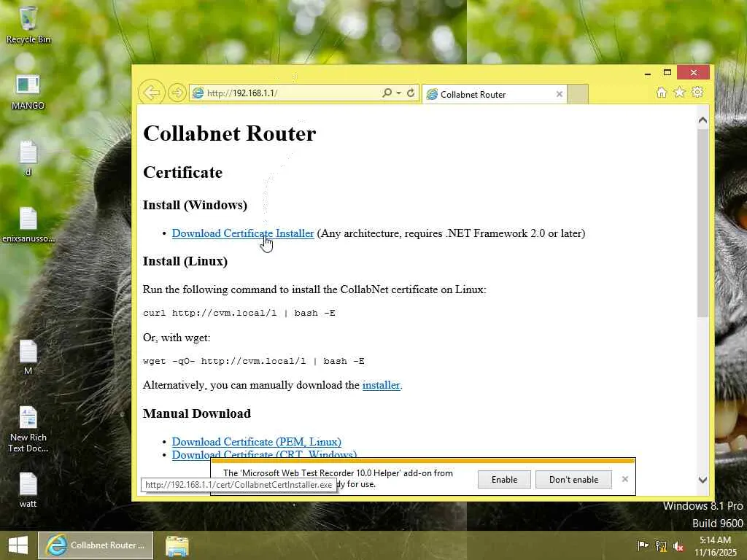The height and width of the screenshot is (560, 747).
Task: Dismiss the add-on notification bar
Action: (625, 479)
